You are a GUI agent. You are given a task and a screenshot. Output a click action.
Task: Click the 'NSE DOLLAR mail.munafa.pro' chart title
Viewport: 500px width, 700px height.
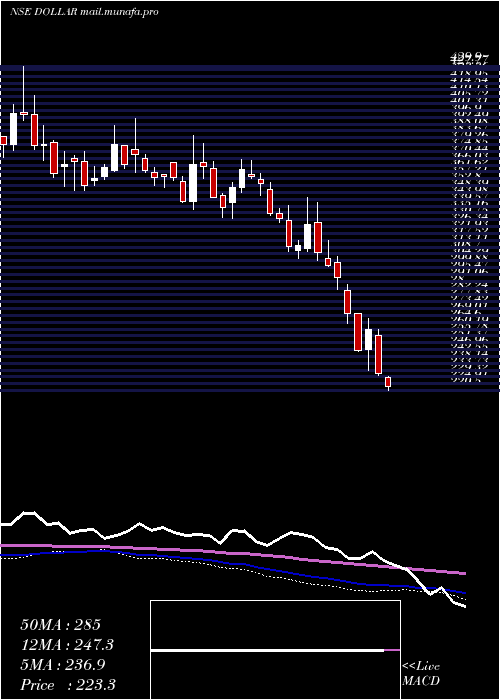[x=84, y=12]
